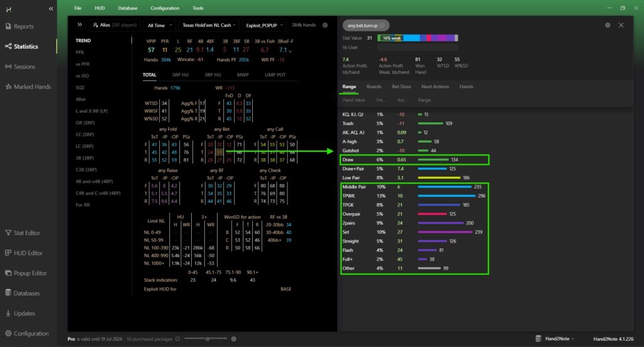Image resolution: width=644 pixels, height=347 pixels.
Task: Select vs PFR in stat list
Action: 82,64
